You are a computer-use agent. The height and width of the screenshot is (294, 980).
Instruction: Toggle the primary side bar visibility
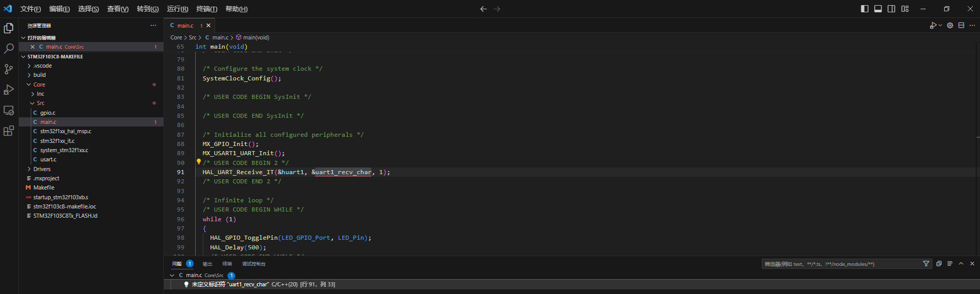[x=865, y=9]
